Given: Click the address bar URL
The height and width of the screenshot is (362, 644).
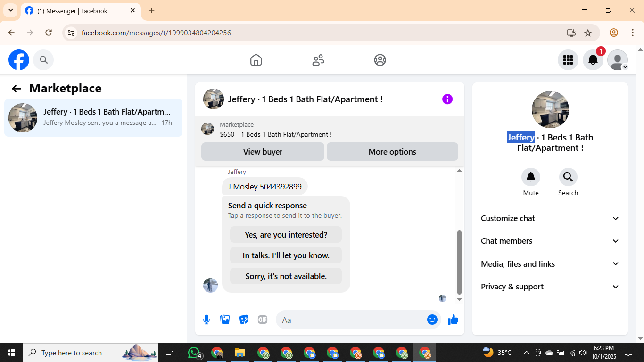Looking at the screenshot, I should pos(156,33).
